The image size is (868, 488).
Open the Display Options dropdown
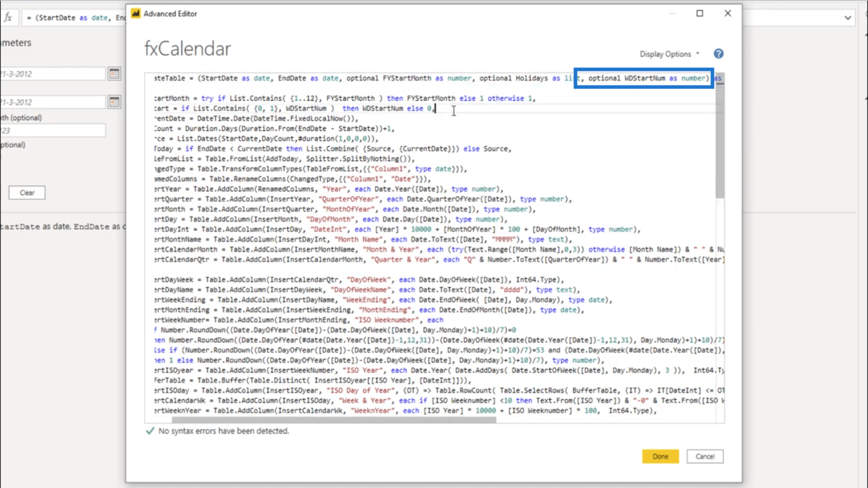tap(670, 54)
